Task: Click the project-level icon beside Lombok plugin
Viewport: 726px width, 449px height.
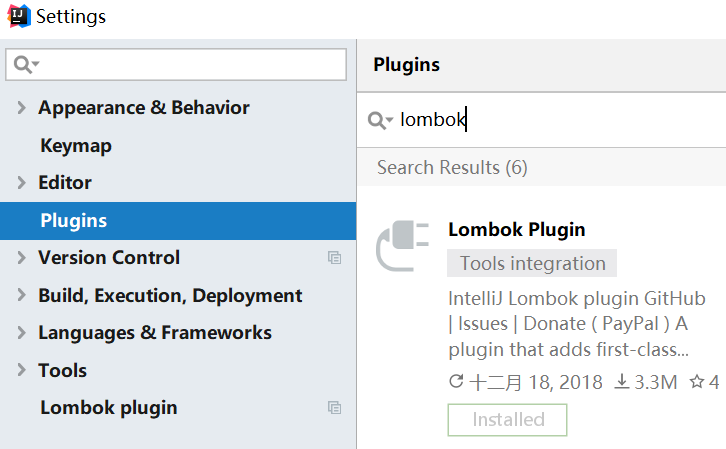Action: (335, 408)
